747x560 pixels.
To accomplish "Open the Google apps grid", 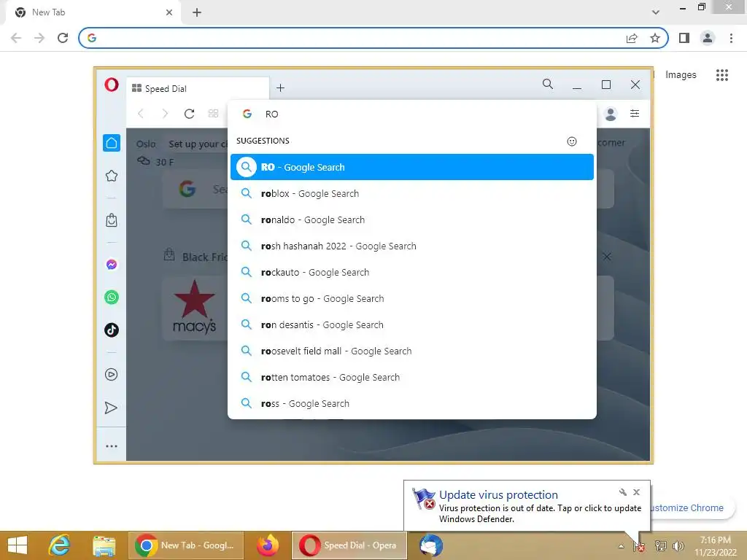I will 721,75.
